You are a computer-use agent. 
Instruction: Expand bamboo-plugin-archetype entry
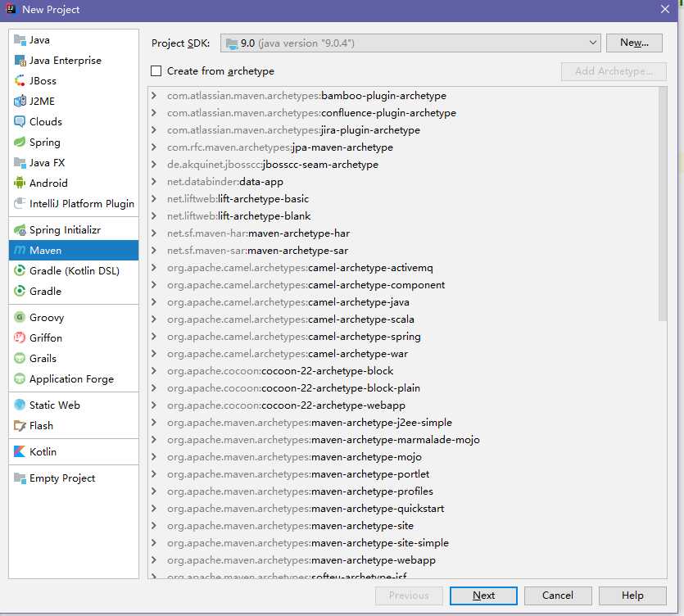154,96
